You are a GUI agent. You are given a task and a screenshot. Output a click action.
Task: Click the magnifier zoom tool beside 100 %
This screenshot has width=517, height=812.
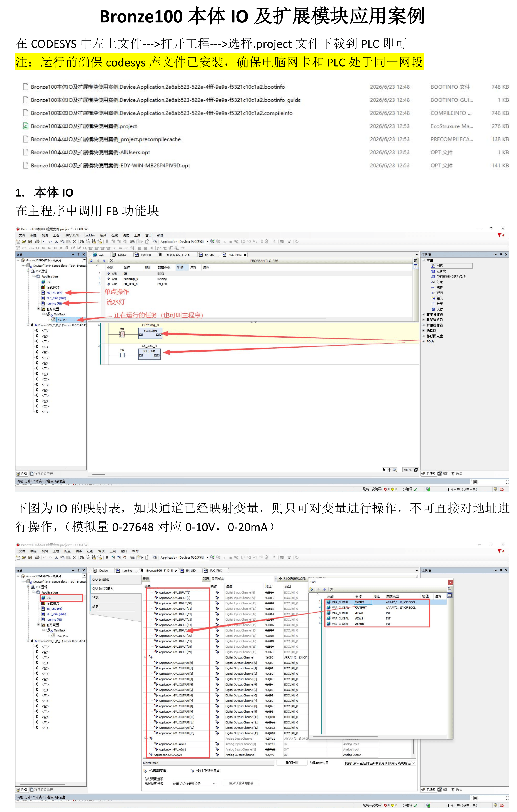[x=395, y=470]
